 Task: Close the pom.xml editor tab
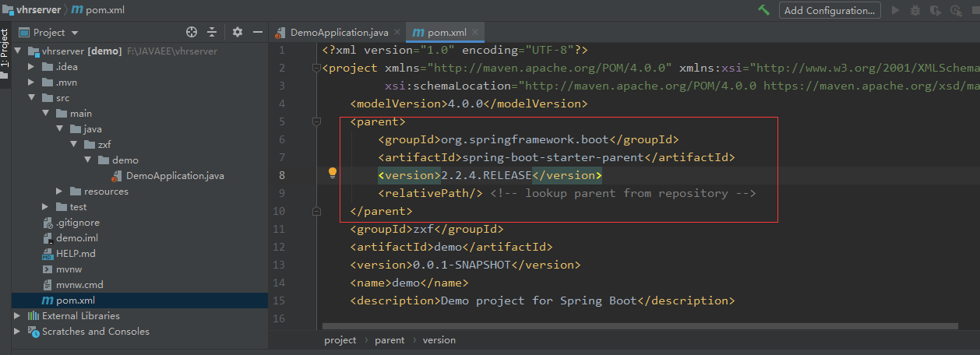(474, 32)
